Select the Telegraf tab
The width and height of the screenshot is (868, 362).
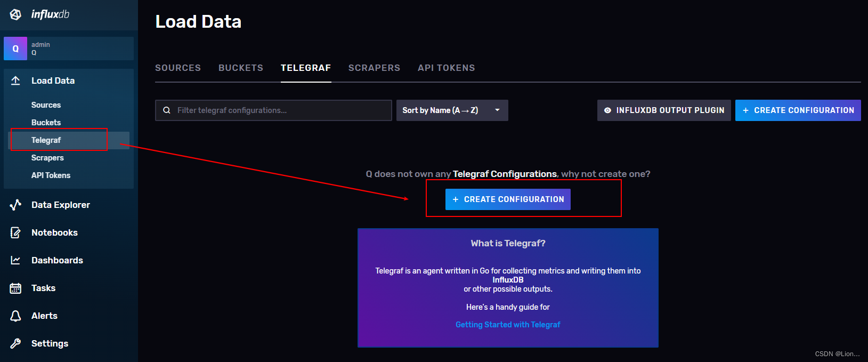tap(306, 68)
